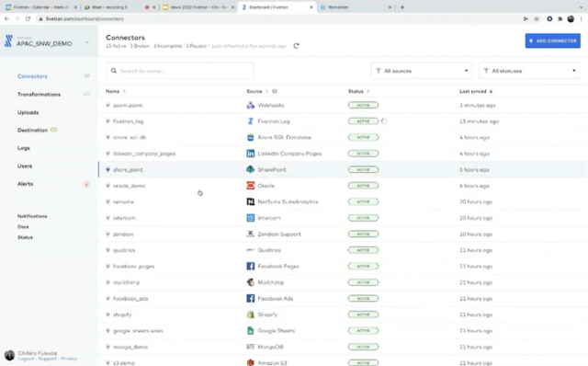Click the MongoDB source icon

point(250,347)
